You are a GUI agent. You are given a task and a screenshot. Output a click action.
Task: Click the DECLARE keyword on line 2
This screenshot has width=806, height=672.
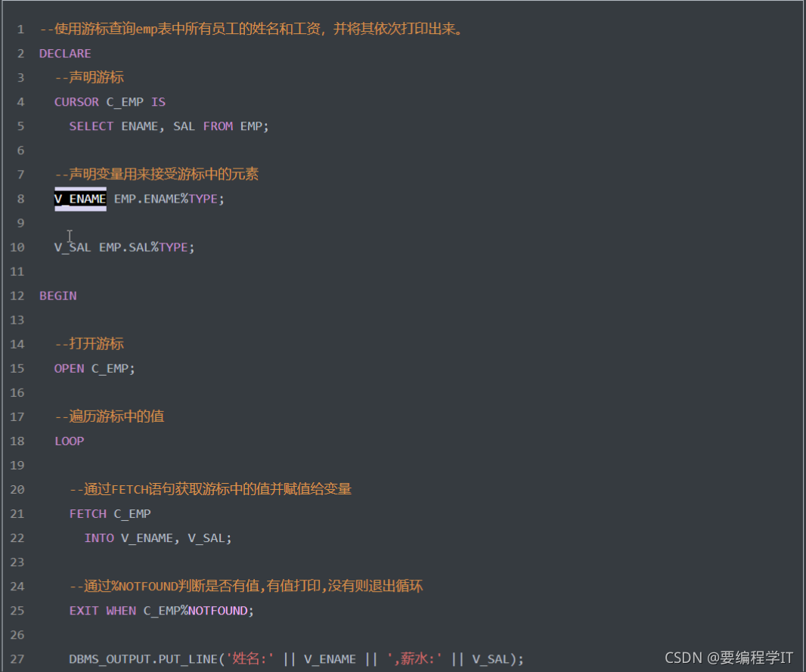click(x=64, y=53)
